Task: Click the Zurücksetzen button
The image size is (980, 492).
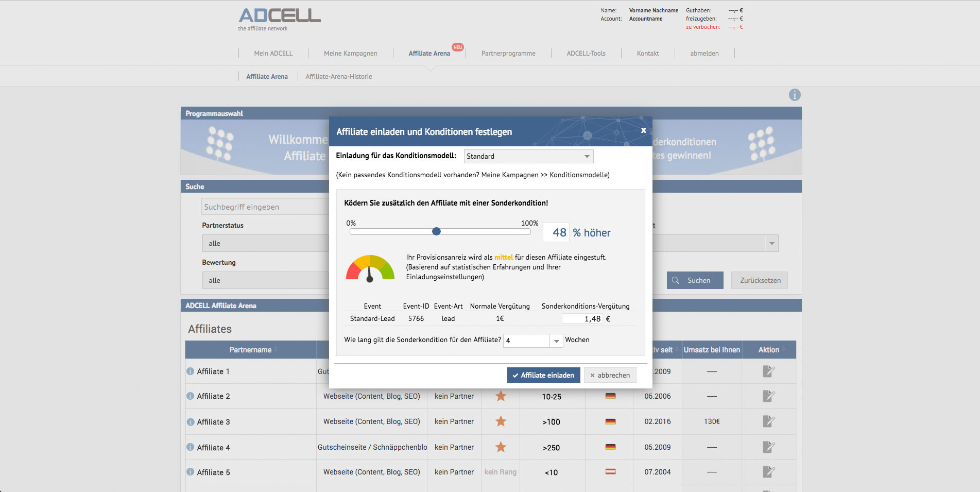Action: 760,280
